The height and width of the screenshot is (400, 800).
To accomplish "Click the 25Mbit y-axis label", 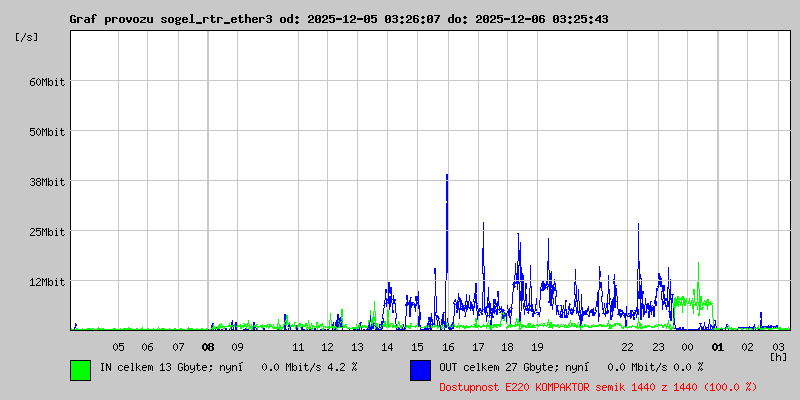I will click(x=46, y=232).
